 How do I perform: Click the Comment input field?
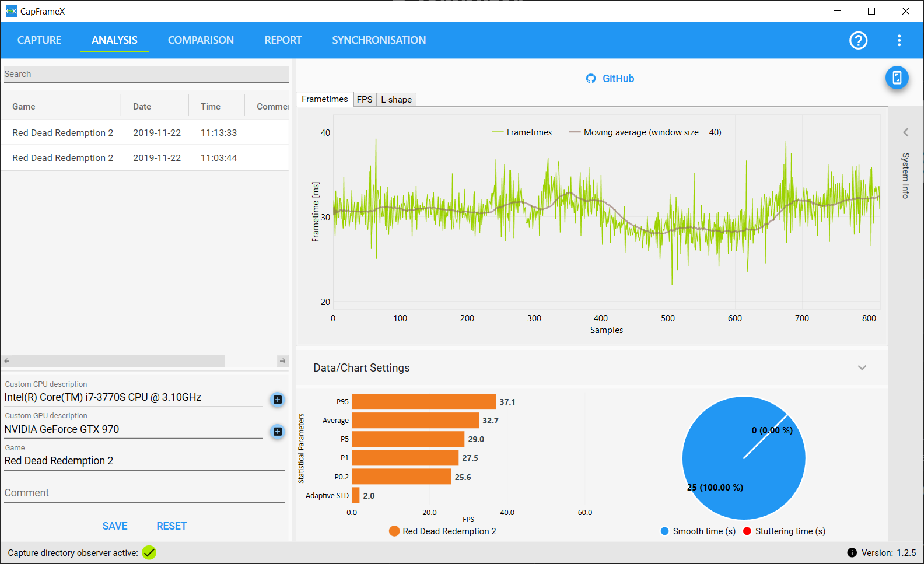click(145, 493)
